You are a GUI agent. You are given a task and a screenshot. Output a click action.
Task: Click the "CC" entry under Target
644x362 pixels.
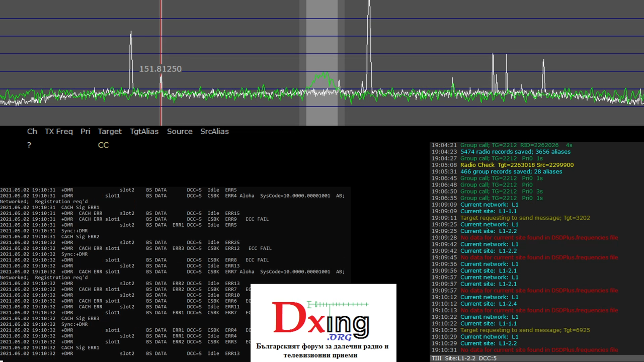click(x=103, y=145)
